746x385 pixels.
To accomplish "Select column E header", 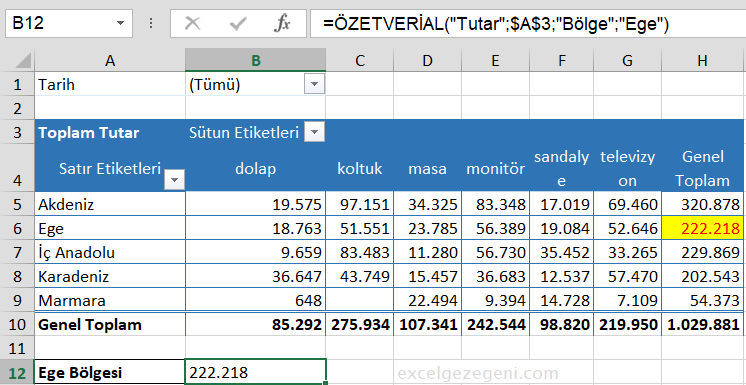I will click(495, 60).
